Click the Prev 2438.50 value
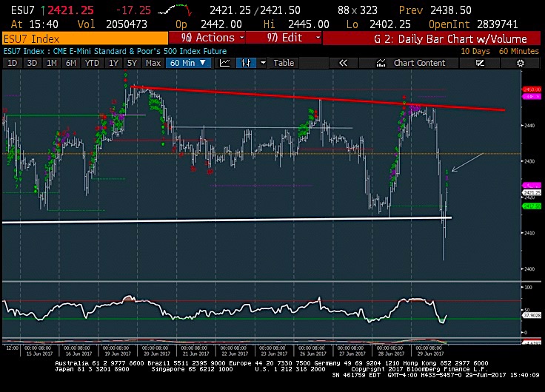Screen dimensions: 545x392 click(x=435, y=10)
